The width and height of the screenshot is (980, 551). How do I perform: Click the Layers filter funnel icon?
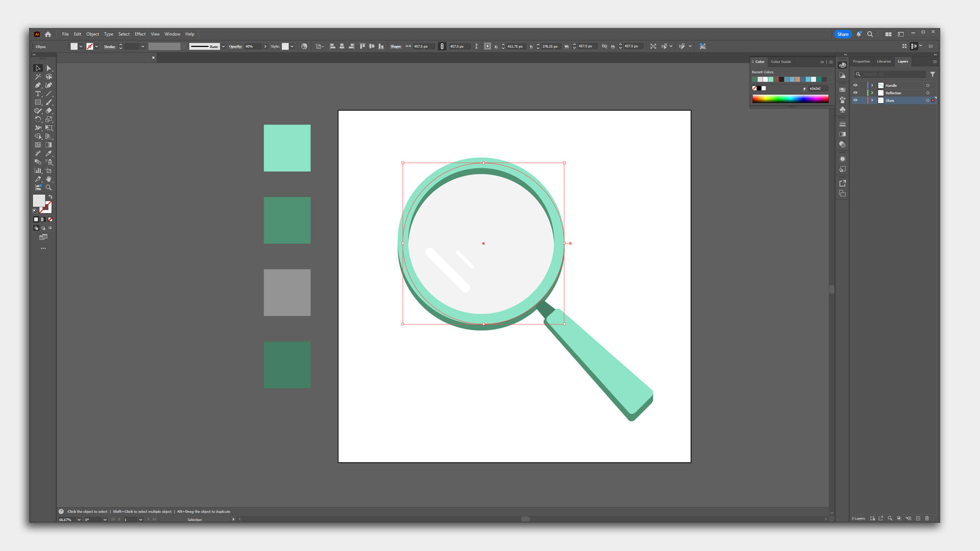[x=933, y=74]
